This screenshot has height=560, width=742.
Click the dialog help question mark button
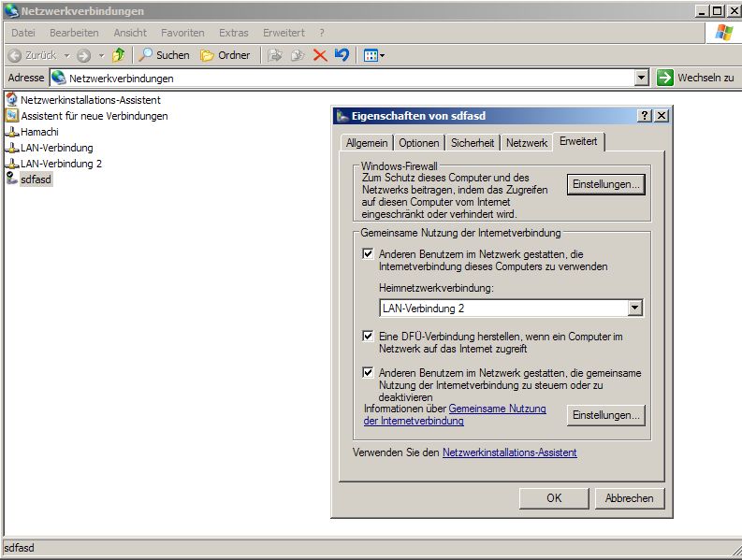click(645, 116)
